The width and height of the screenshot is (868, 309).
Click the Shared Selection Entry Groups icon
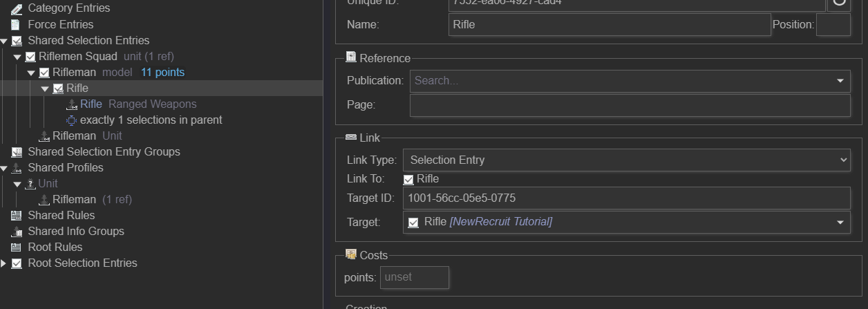click(x=17, y=152)
